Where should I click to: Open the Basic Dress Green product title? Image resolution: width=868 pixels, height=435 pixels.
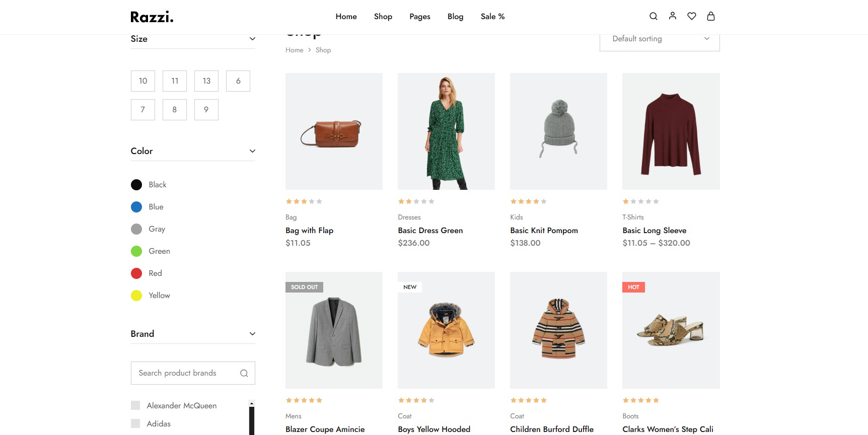[x=430, y=230]
